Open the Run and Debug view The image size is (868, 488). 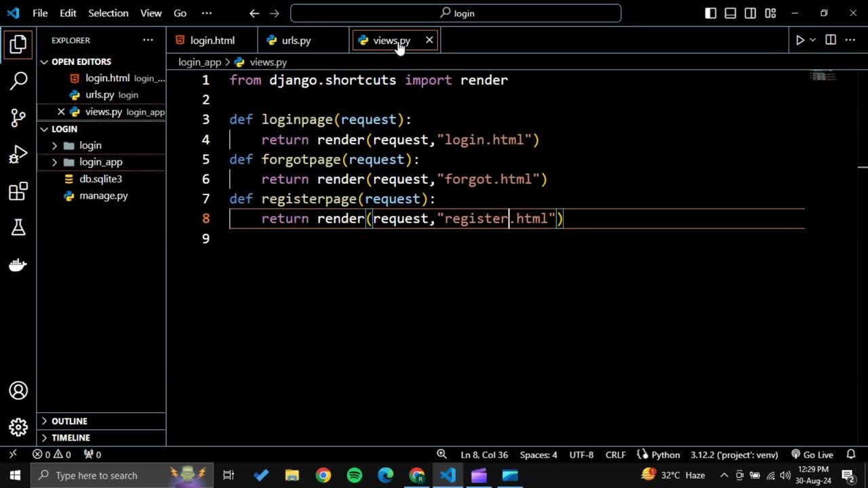pyautogui.click(x=18, y=155)
